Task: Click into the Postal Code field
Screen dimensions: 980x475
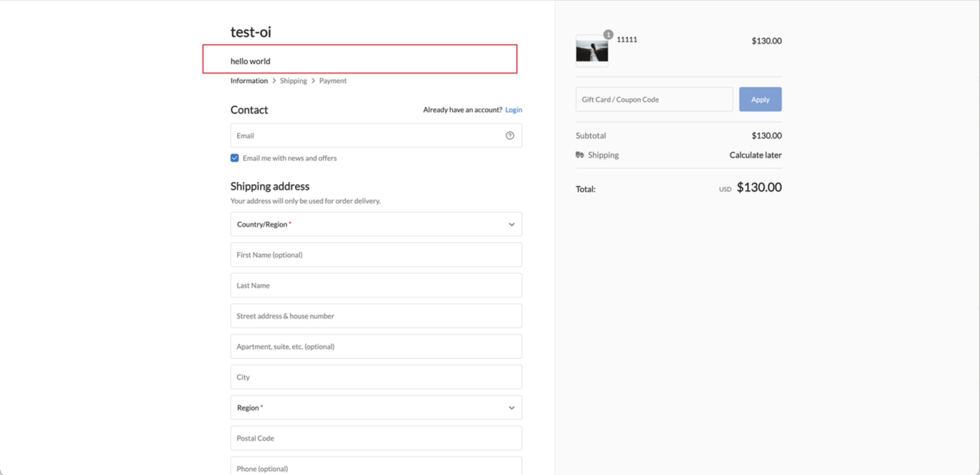Action: (x=376, y=438)
